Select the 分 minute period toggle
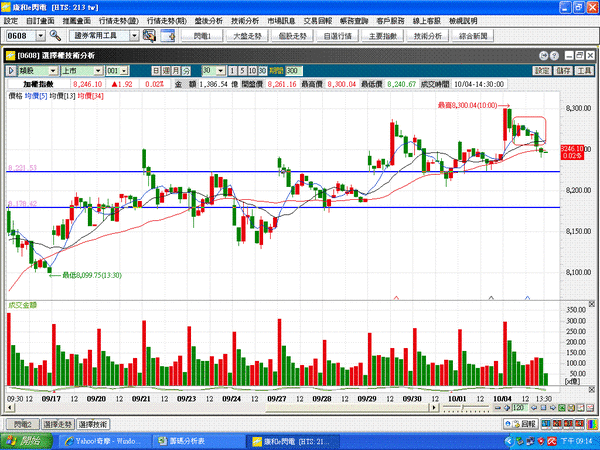 [186, 71]
